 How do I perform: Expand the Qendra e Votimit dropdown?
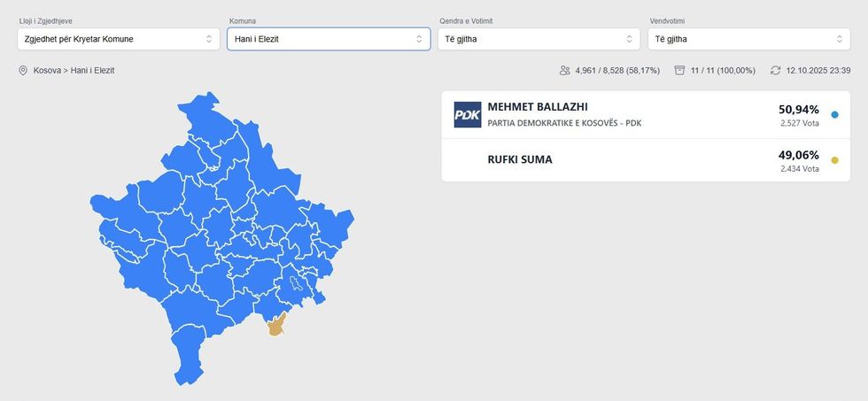pos(538,39)
